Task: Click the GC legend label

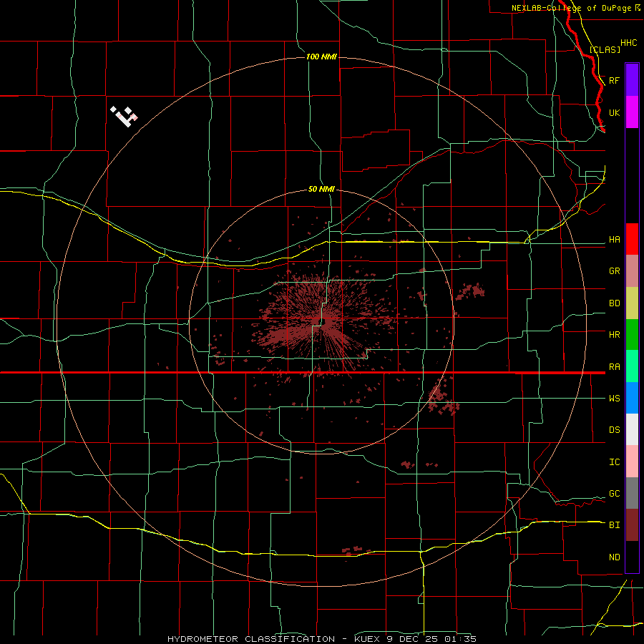Action: pos(614,494)
